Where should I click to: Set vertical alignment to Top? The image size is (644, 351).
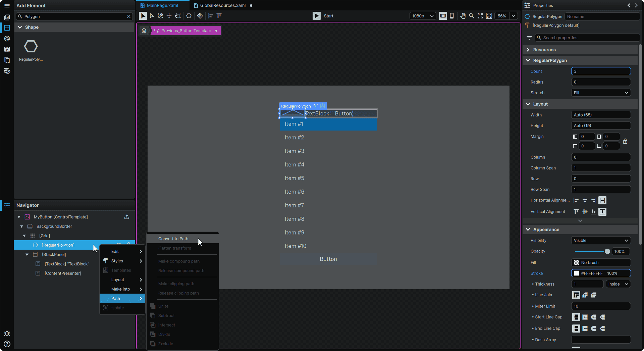[x=576, y=212]
